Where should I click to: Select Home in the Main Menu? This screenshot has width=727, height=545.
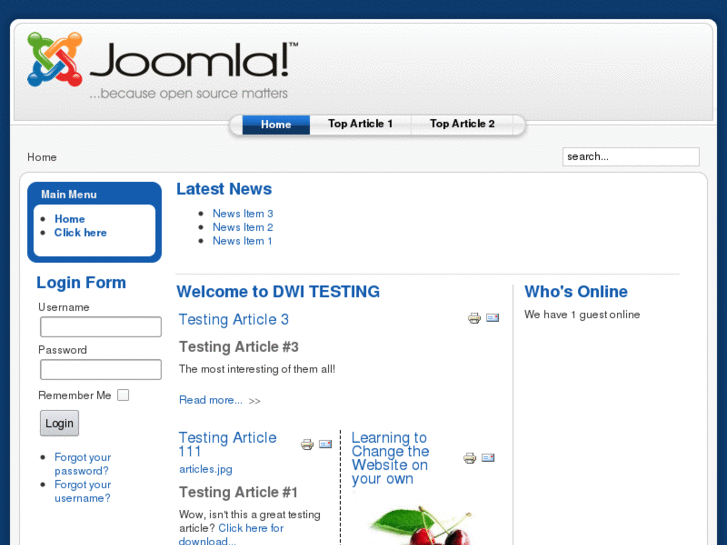point(70,219)
